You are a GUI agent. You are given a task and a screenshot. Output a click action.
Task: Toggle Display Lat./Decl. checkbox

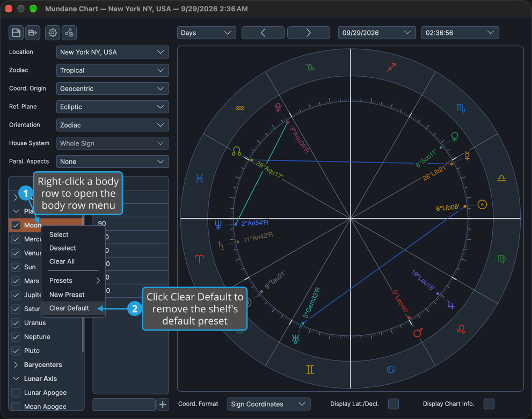click(393, 404)
